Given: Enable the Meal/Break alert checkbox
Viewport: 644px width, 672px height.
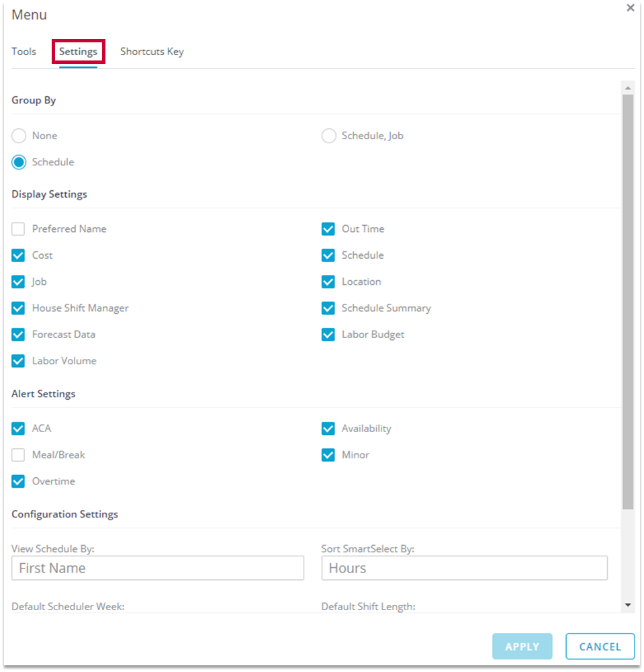Looking at the screenshot, I should point(19,455).
